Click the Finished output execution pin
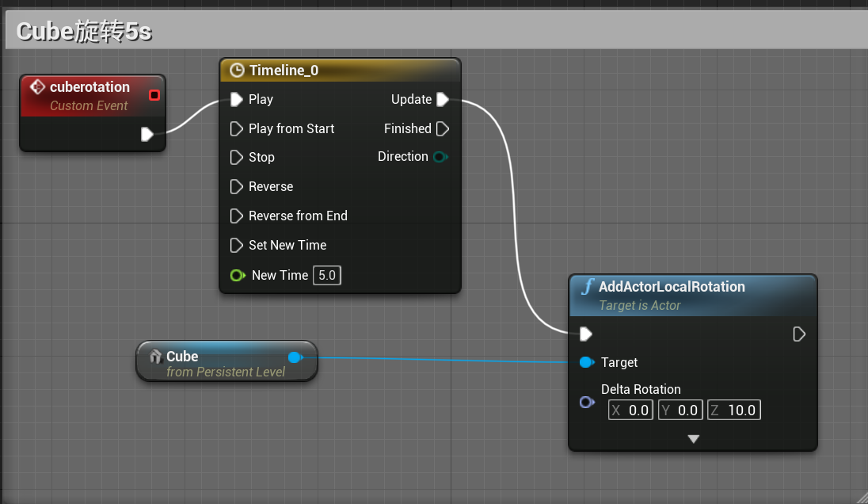This screenshot has height=504, width=868. pyautogui.click(x=442, y=129)
